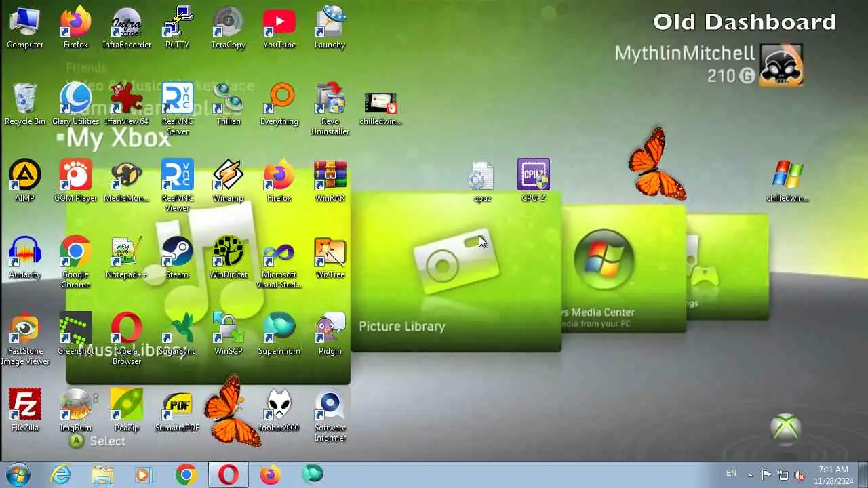Viewport: 868px width, 488px height.
Task: Click the RealVNC Server shortcut
Action: tap(178, 110)
